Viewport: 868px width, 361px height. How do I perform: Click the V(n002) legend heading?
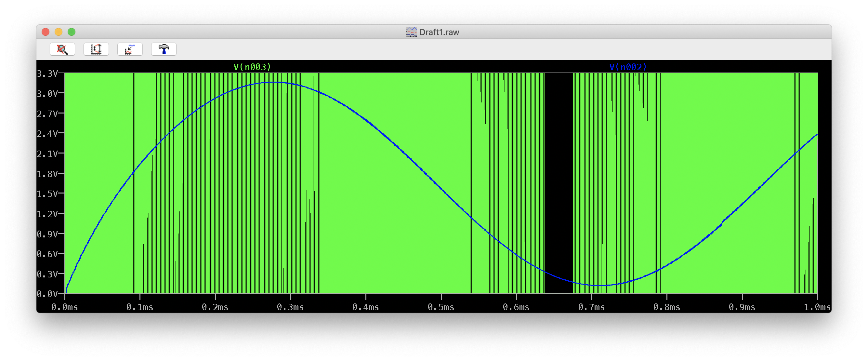[x=627, y=67]
